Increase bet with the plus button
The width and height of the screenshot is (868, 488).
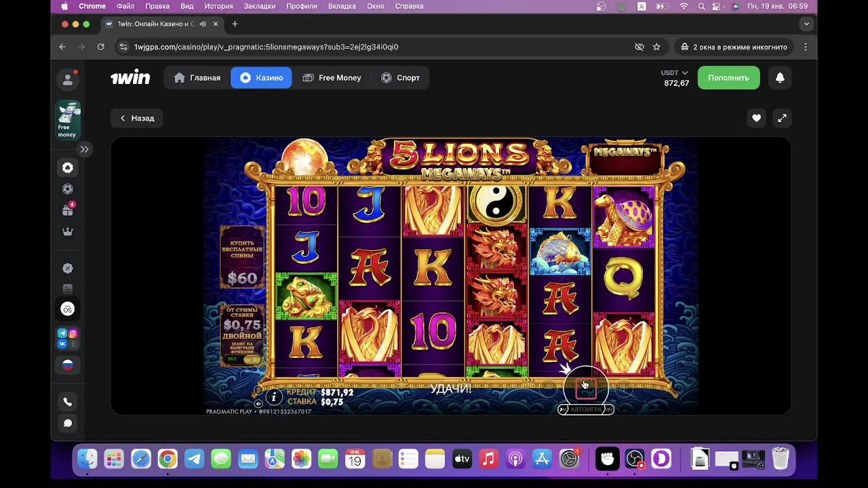click(x=624, y=389)
